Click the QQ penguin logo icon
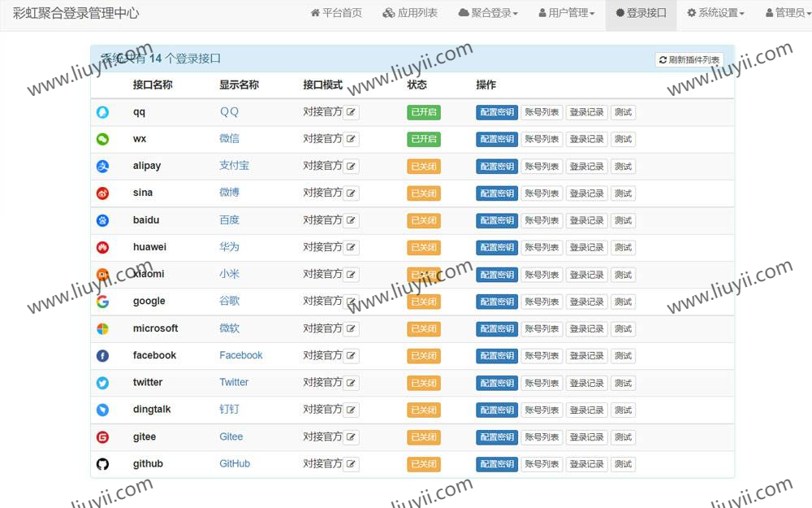Viewport: 812px width, 508px height. pyautogui.click(x=102, y=112)
